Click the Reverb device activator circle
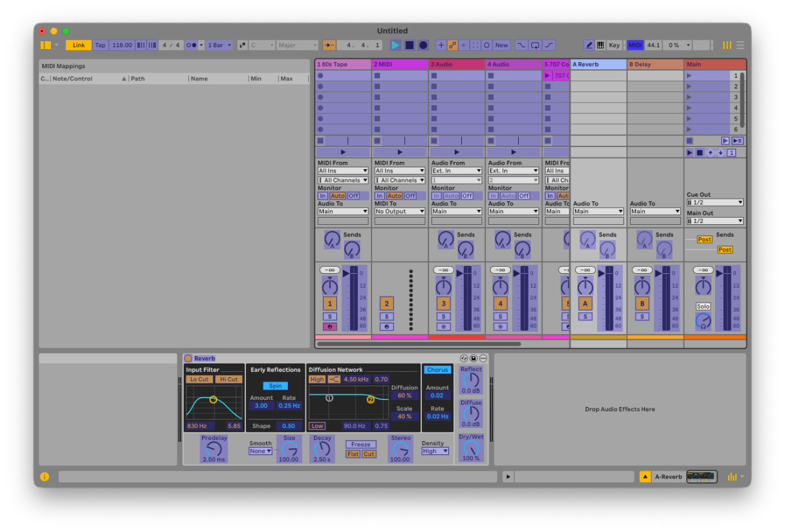 [188, 358]
